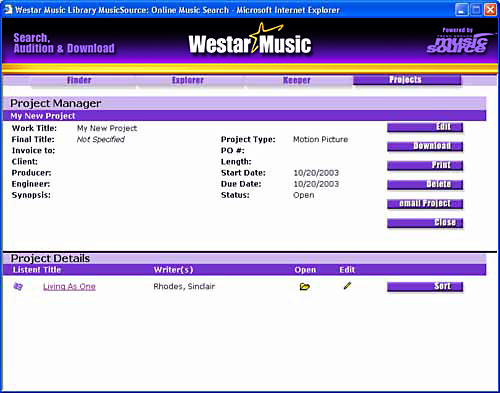The height and width of the screenshot is (393, 500).
Task: Switch to the Finder tab
Action: pyautogui.click(x=79, y=80)
